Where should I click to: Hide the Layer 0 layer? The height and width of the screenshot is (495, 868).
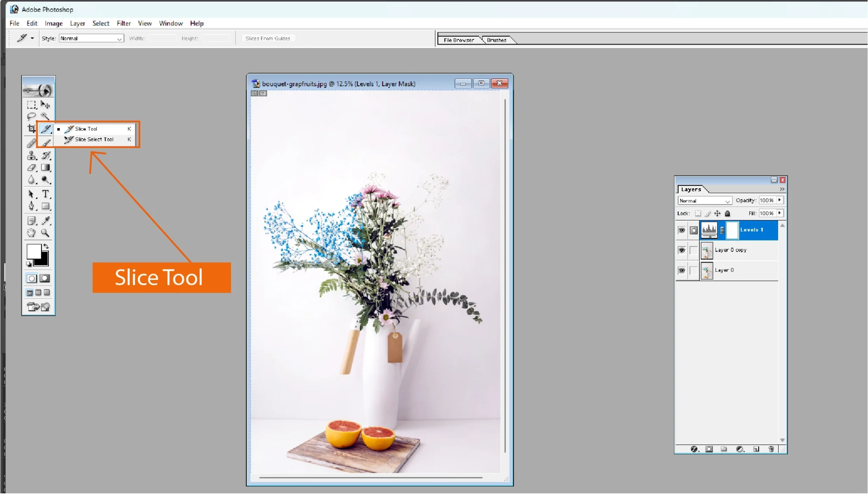click(x=682, y=271)
